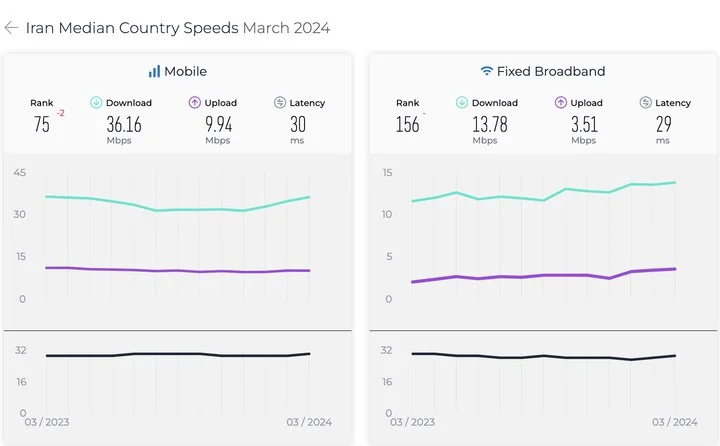Screen dimensions: 720x446
Task: Click the Fixed Broadband rank value 156
Action: pyautogui.click(x=407, y=124)
